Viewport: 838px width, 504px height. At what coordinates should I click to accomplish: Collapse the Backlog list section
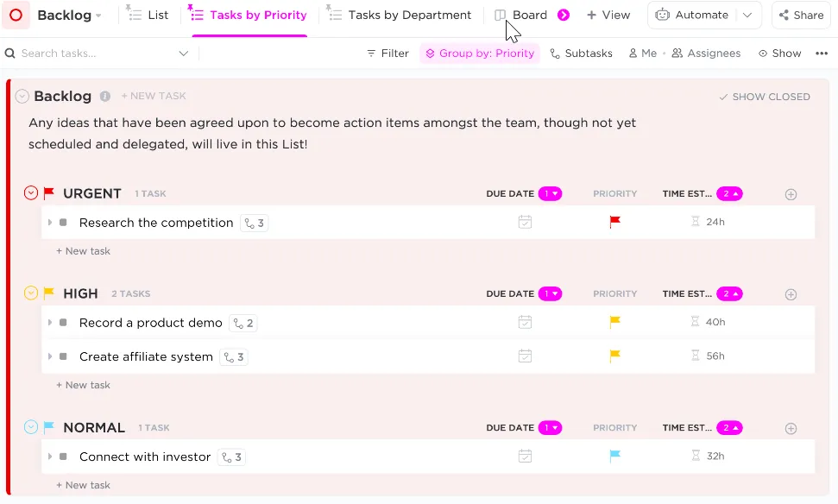22,96
